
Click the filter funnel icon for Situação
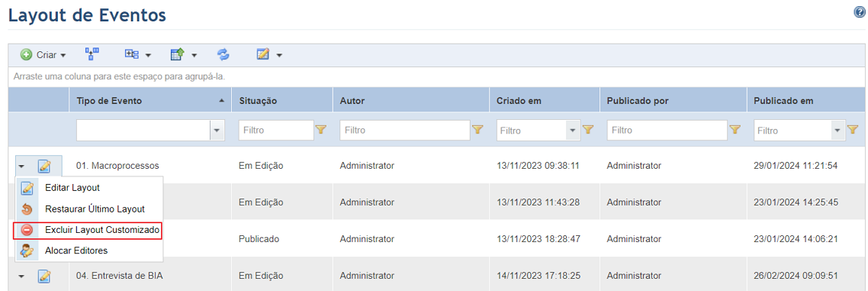coord(320,131)
